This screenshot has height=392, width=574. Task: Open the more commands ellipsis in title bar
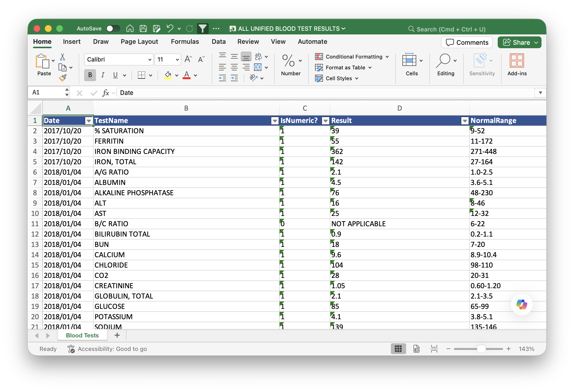(x=216, y=29)
